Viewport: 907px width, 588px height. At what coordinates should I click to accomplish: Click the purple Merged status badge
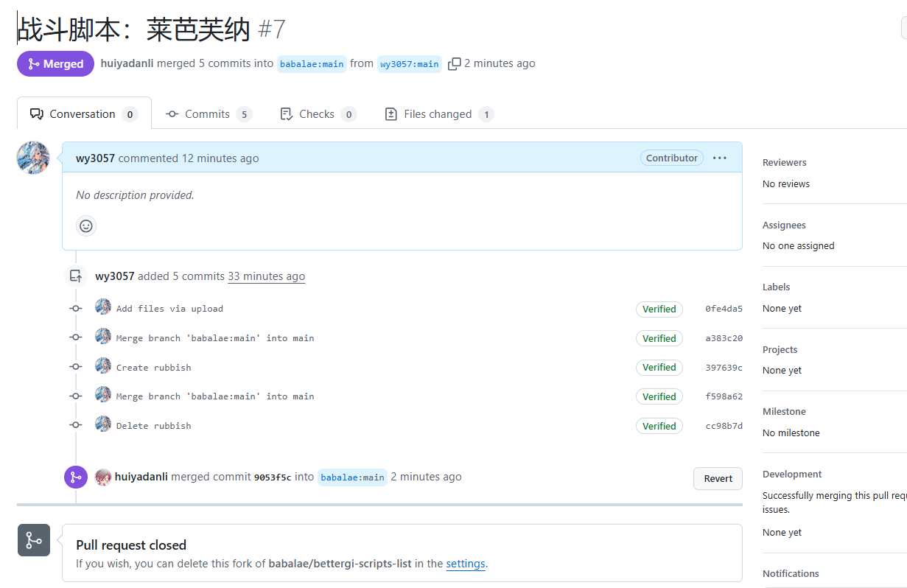[56, 64]
